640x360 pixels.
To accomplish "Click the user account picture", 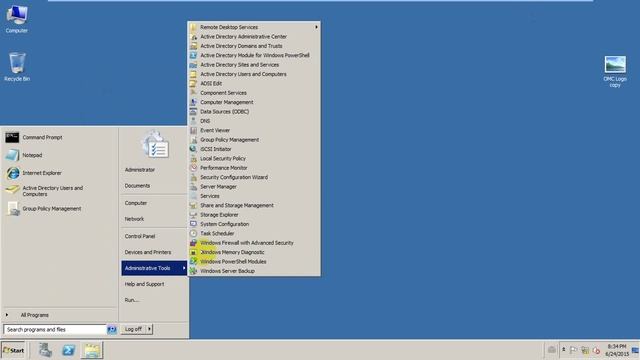I will coord(155,145).
